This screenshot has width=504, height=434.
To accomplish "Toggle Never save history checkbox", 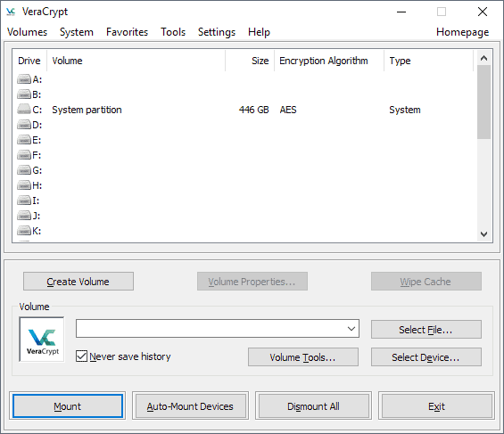I will [x=82, y=356].
